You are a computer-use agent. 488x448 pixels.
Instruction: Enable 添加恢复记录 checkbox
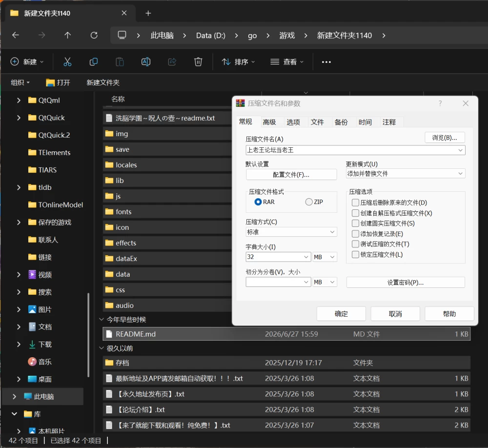(x=355, y=234)
